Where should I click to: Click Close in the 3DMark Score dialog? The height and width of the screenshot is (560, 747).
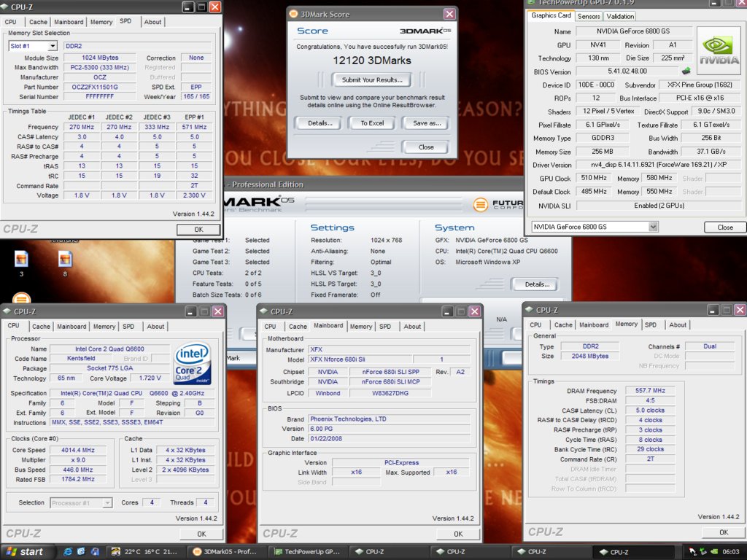click(425, 147)
